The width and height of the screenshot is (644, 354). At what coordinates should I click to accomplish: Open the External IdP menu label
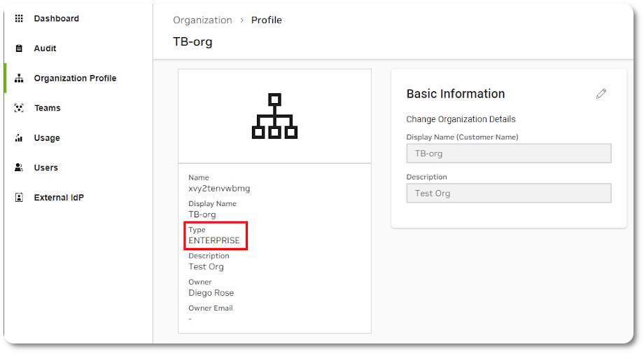[x=59, y=198]
